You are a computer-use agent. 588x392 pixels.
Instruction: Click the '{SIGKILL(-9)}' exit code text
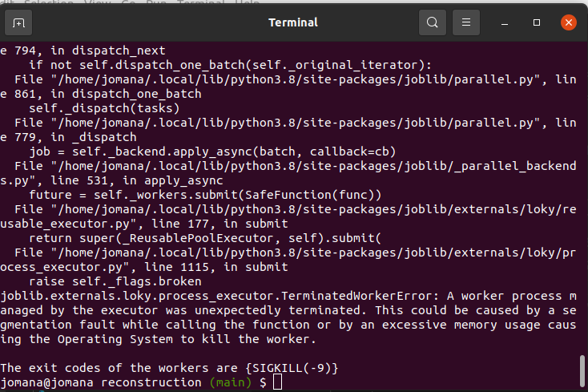(292, 368)
